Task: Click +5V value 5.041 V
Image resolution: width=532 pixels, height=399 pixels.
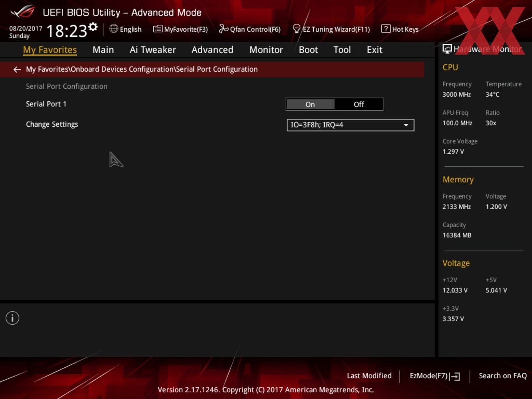Action: click(x=496, y=291)
